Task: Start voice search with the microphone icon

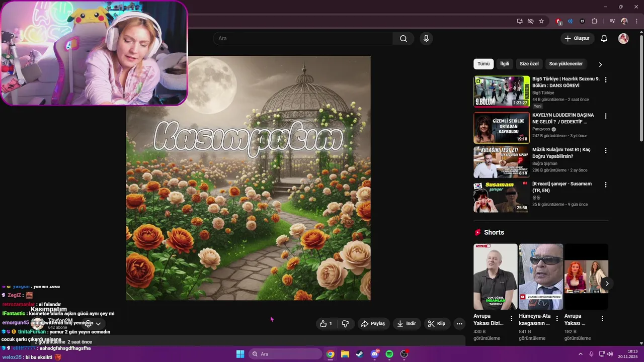Action: point(426,39)
